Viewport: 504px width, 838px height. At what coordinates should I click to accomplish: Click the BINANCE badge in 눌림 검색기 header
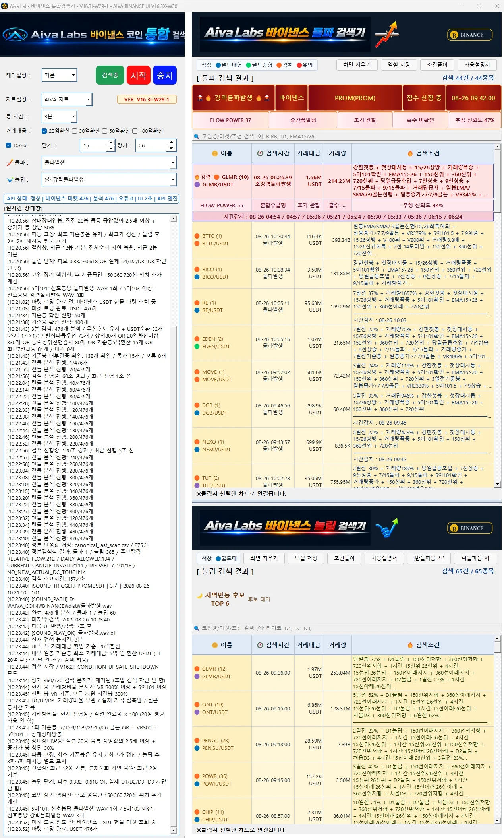[470, 528]
